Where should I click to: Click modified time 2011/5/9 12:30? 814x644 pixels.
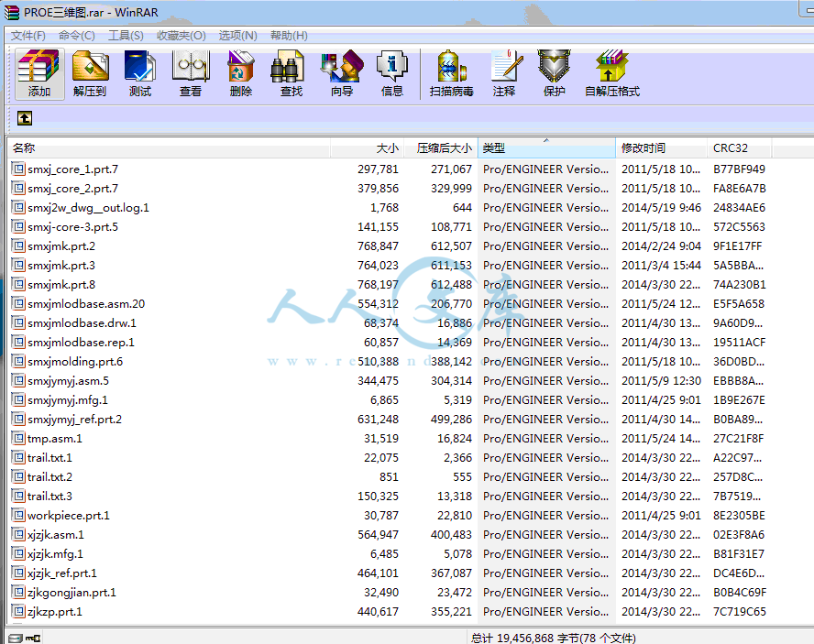(x=662, y=380)
